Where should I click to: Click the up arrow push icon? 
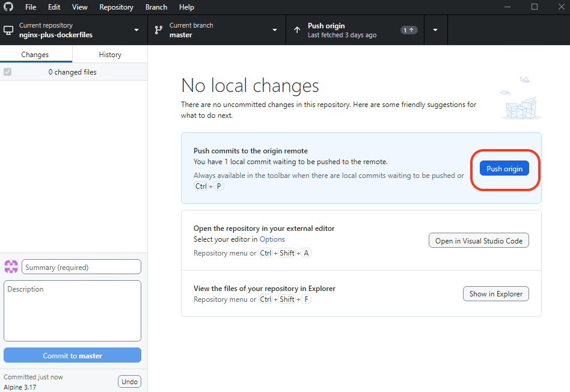coord(297,30)
